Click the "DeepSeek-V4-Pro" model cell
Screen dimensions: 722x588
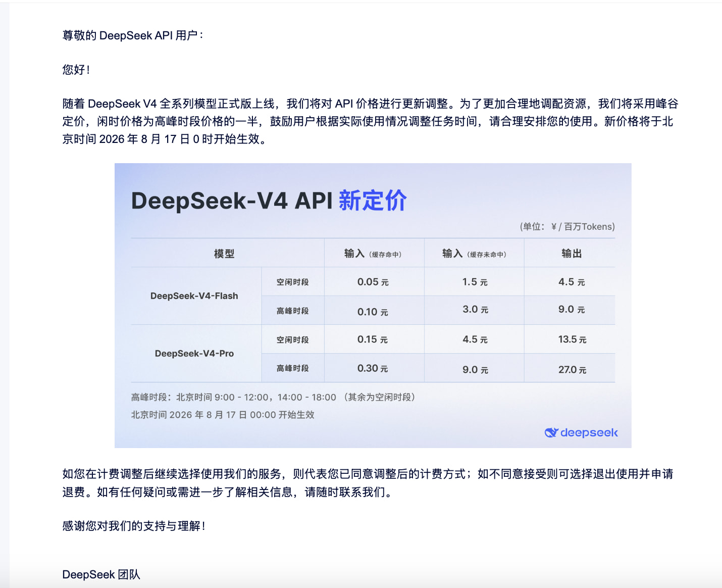pos(194,353)
